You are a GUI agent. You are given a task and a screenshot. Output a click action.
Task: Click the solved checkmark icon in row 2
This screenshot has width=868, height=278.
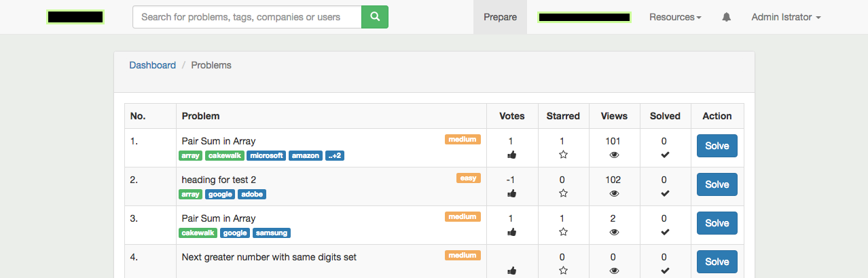pos(665,193)
